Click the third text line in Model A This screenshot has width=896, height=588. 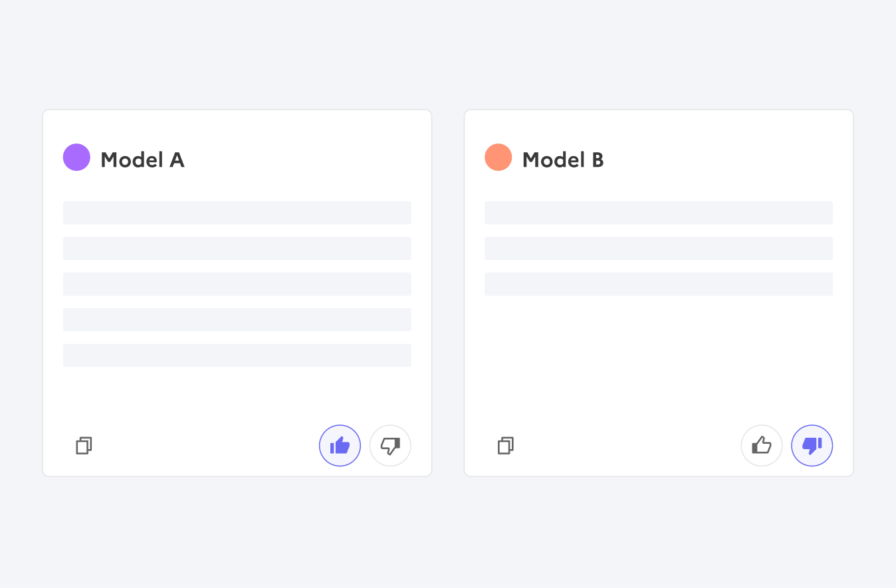tap(237, 284)
